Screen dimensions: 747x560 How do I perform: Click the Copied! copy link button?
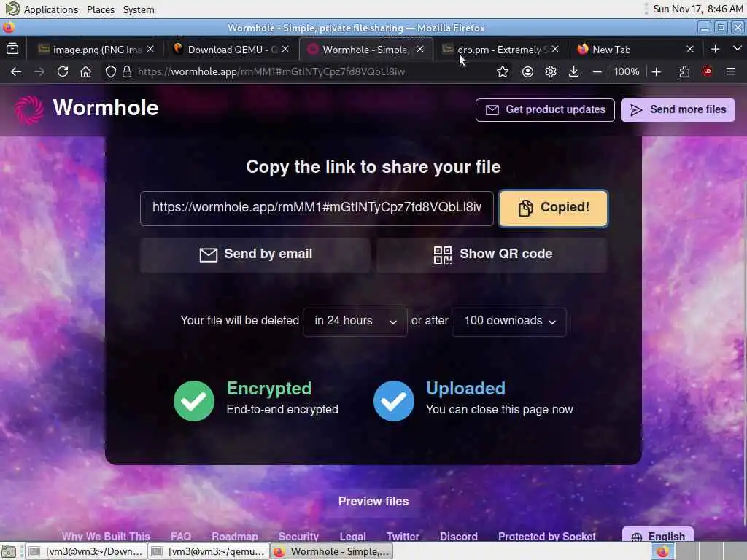point(553,208)
